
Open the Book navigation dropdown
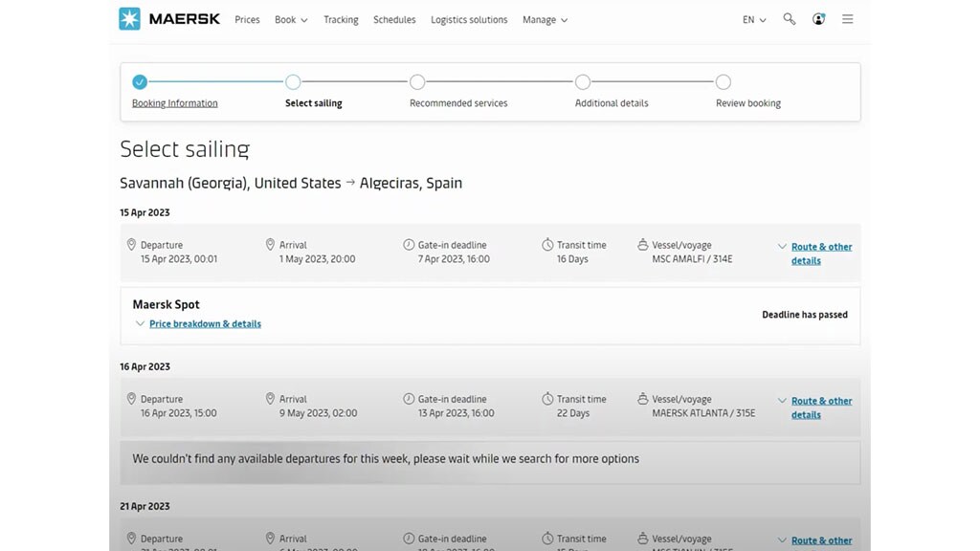[291, 19]
